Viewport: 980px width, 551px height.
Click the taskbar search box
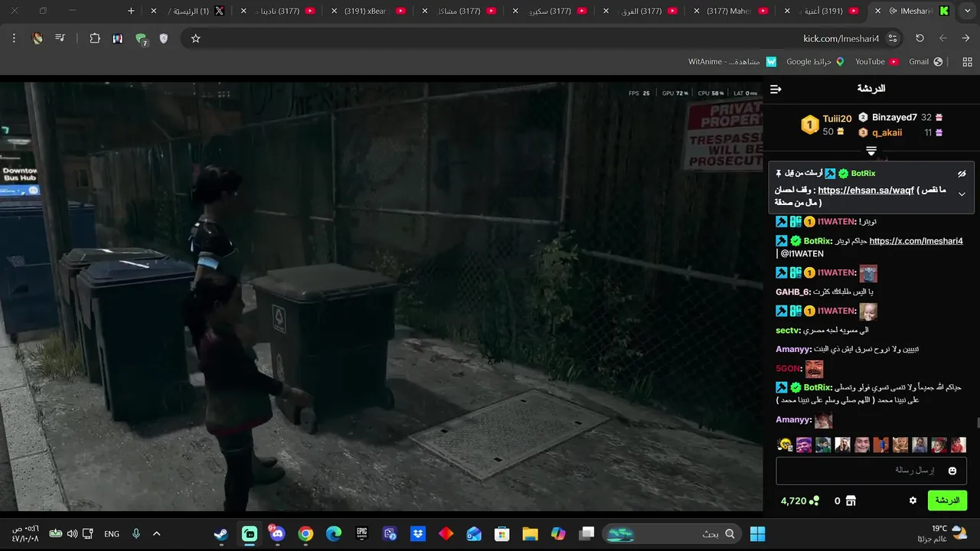pyautogui.click(x=672, y=533)
